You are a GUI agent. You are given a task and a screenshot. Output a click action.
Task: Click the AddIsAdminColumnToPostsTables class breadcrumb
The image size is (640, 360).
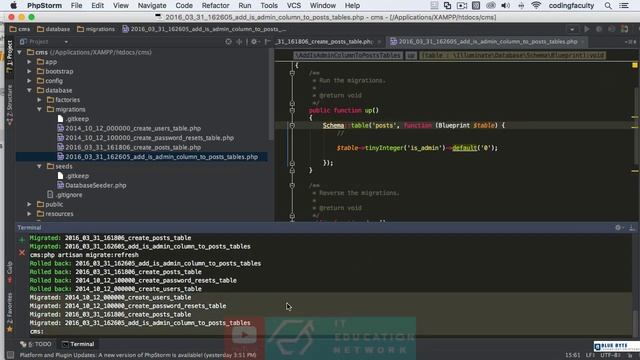[x=347, y=55]
